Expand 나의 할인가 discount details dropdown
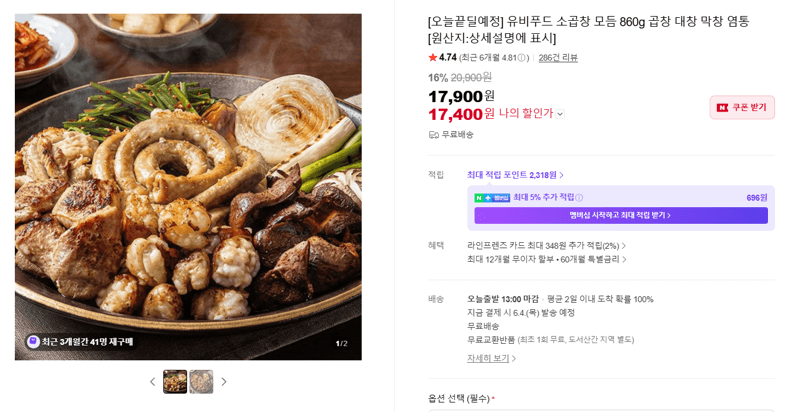The image size is (800, 412). click(x=560, y=114)
